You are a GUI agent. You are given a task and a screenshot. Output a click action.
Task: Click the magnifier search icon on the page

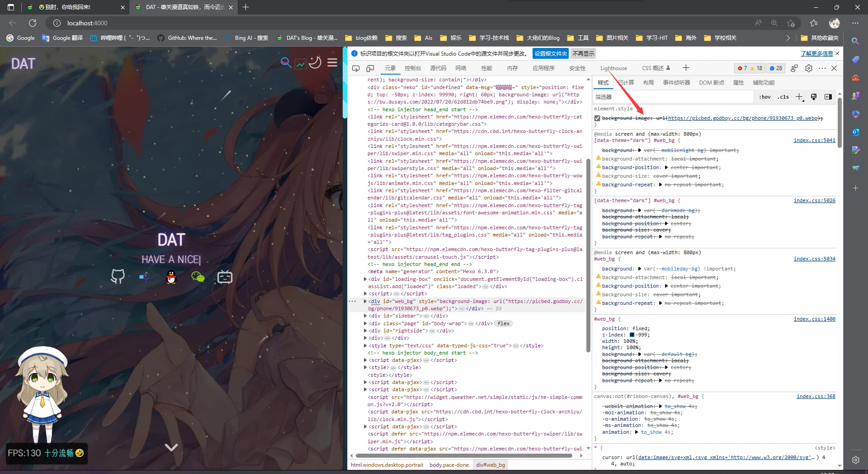[x=285, y=62]
